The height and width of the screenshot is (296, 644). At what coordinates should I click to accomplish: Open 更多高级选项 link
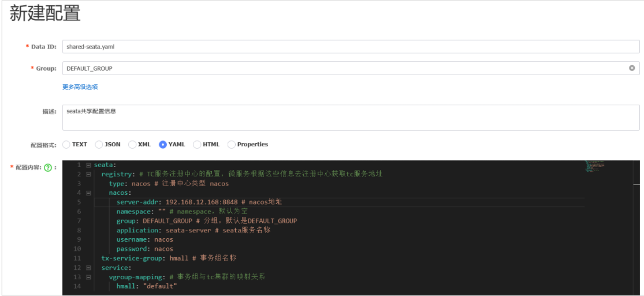(80, 87)
